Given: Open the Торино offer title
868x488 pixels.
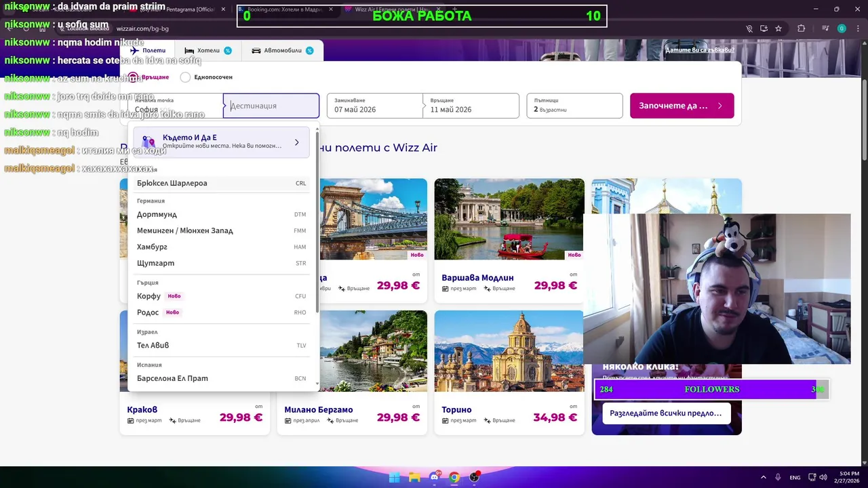Looking at the screenshot, I should (456, 409).
